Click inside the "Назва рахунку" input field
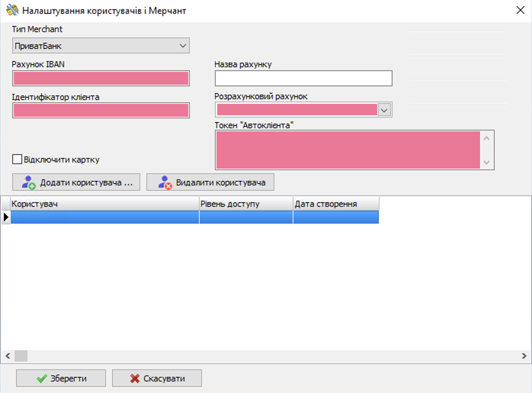The height and width of the screenshot is (393, 532). point(303,78)
